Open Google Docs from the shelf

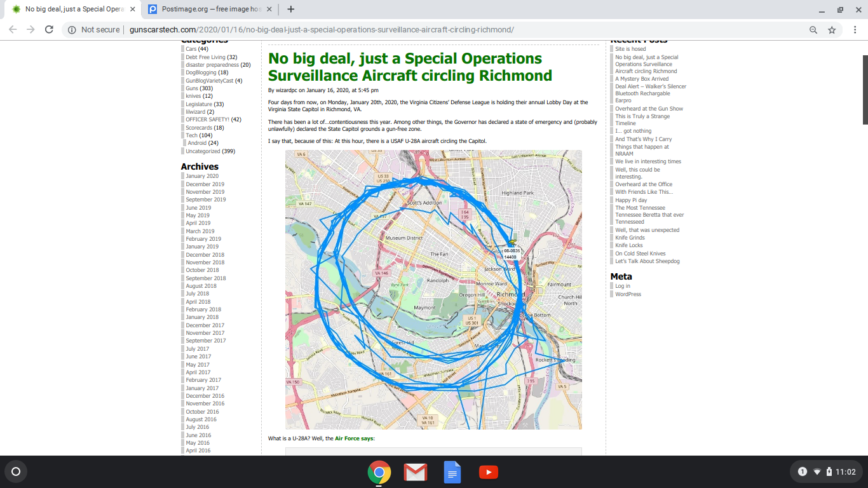[452, 472]
